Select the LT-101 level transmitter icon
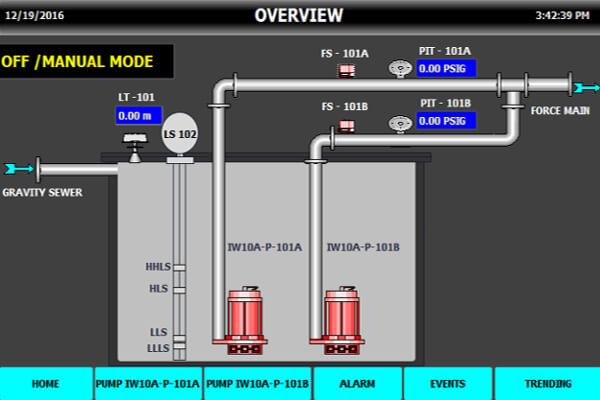This screenshot has width=600, height=400. [135, 147]
